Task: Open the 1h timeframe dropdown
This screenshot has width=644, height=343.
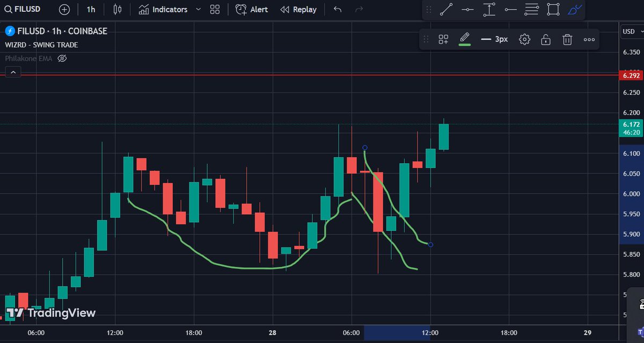Action: pyautogui.click(x=90, y=9)
